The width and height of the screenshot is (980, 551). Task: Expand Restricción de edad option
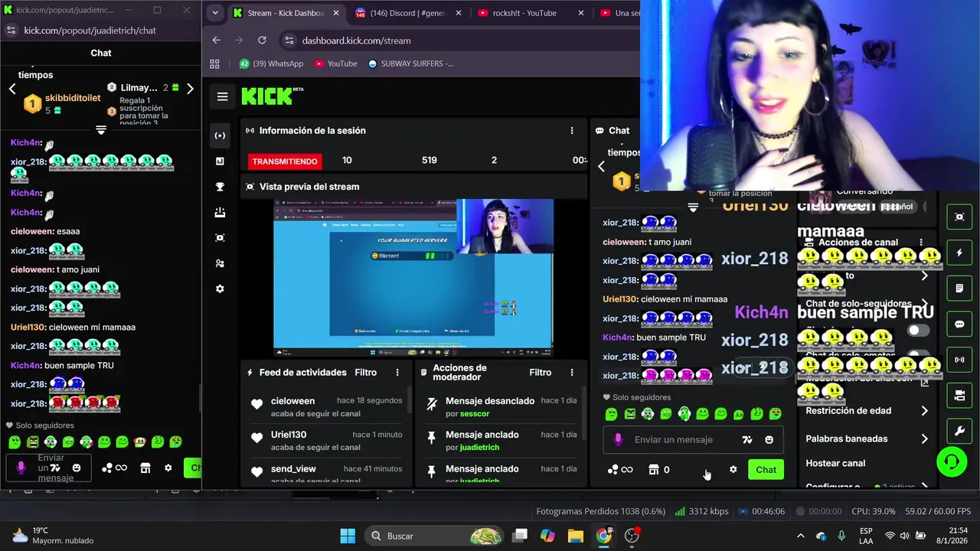point(867,411)
